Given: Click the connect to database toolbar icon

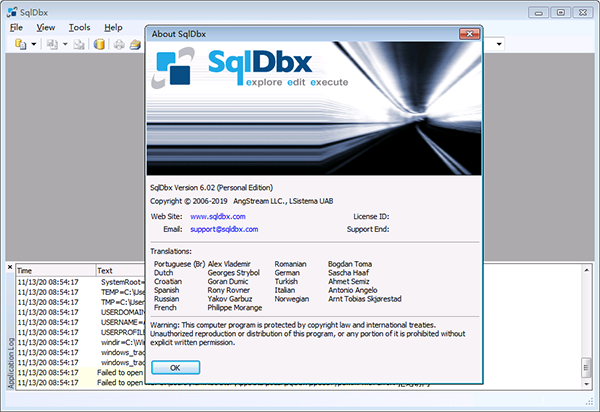Looking at the screenshot, I should pos(19,45).
